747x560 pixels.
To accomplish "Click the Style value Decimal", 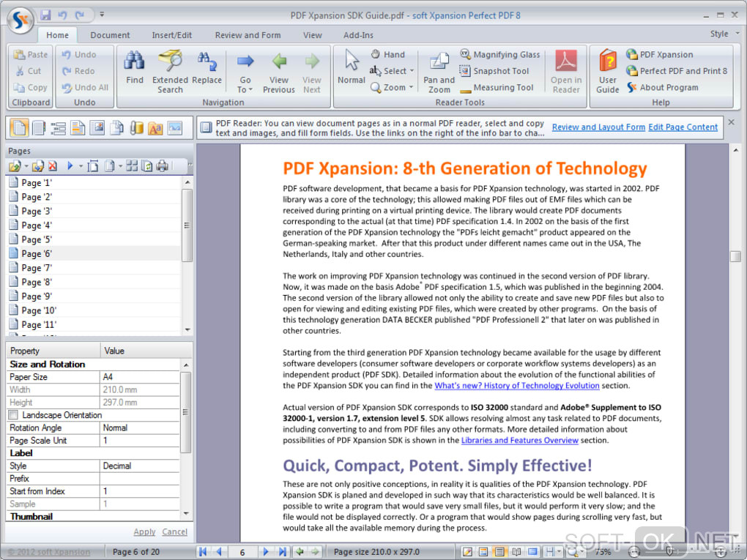I will click(x=140, y=466).
